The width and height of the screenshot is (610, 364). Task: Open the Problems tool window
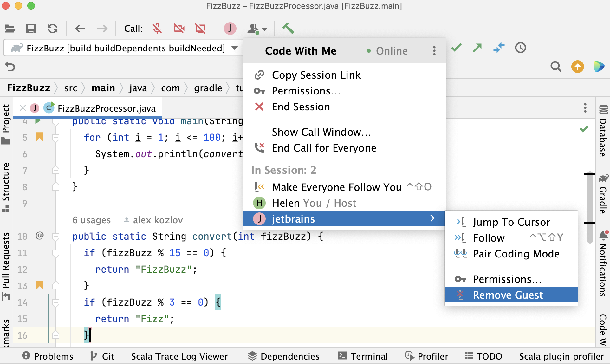(x=48, y=356)
